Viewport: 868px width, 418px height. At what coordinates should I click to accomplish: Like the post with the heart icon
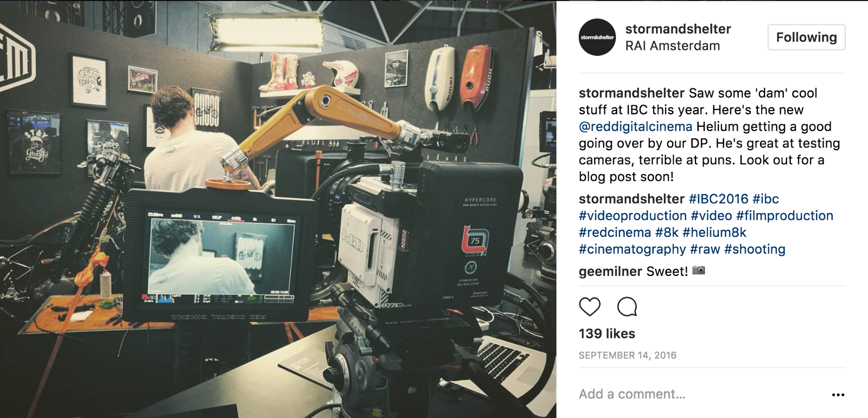point(590,307)
